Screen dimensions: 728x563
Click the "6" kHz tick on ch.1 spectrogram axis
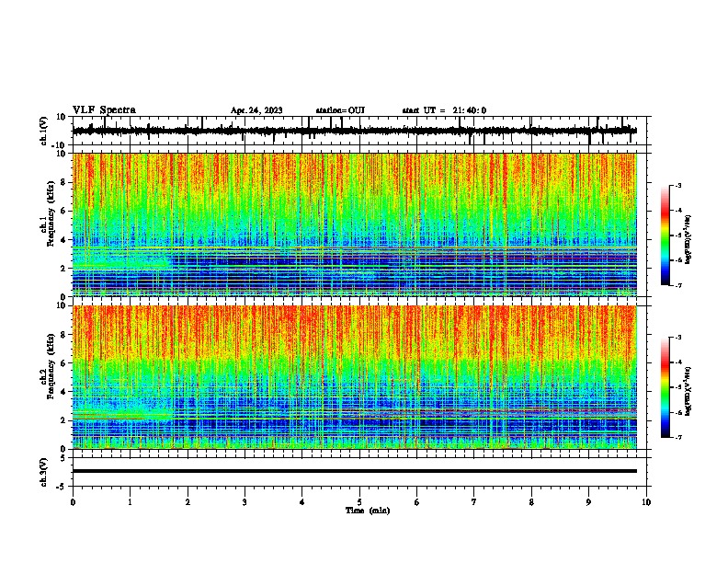coord(64,212)
